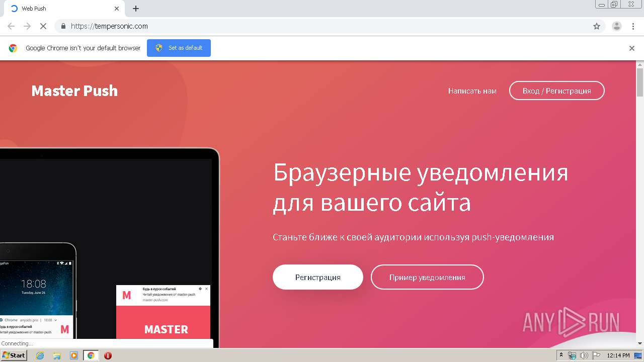The image size is (644, 362).
Task: Close the Web Push tab
Action: click(117, 9)
